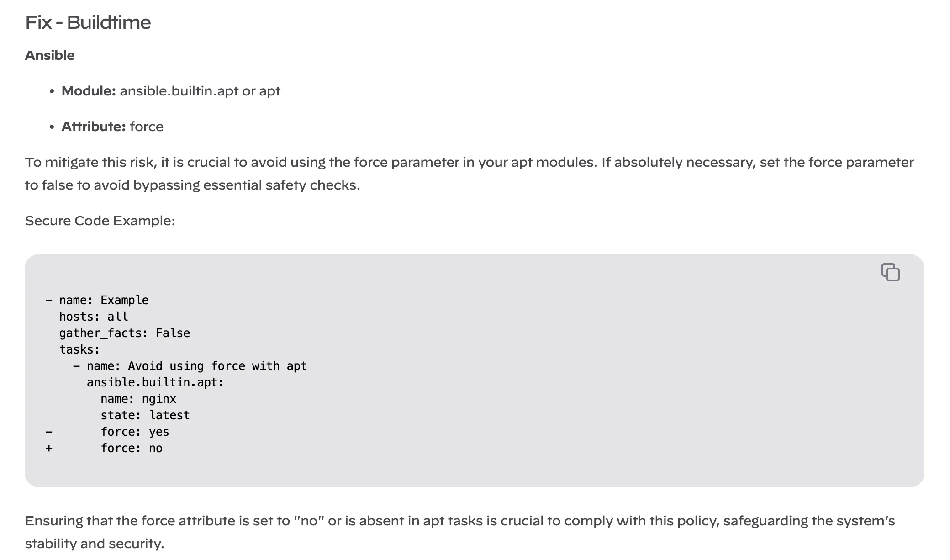
Task: Click the "Attribute:" bullet label
Action: tap(93, 127)
